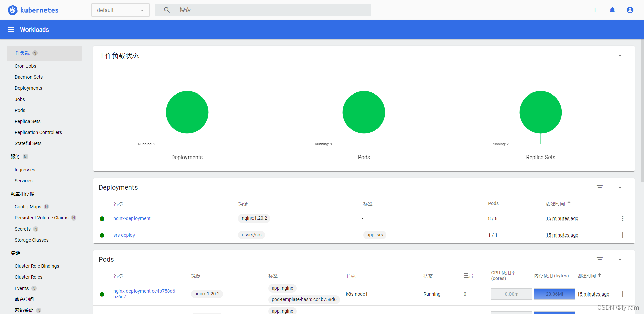Open 网络策略 sidebar item

24,310
